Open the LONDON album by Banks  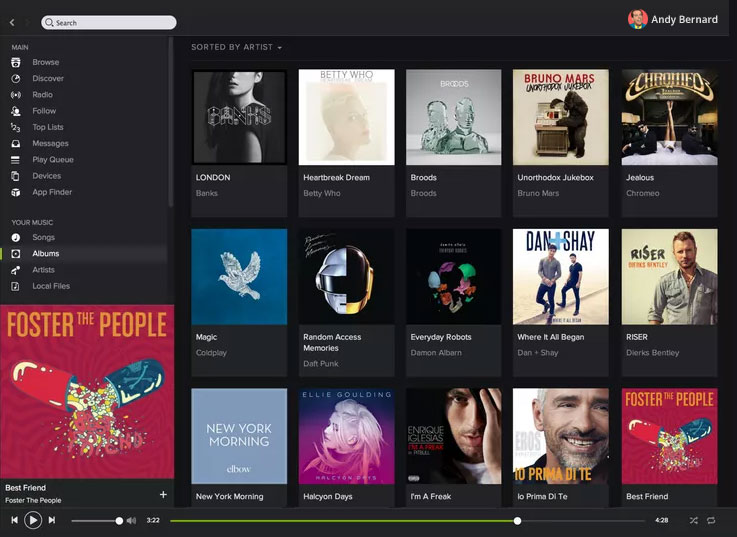tap(239, 117)
